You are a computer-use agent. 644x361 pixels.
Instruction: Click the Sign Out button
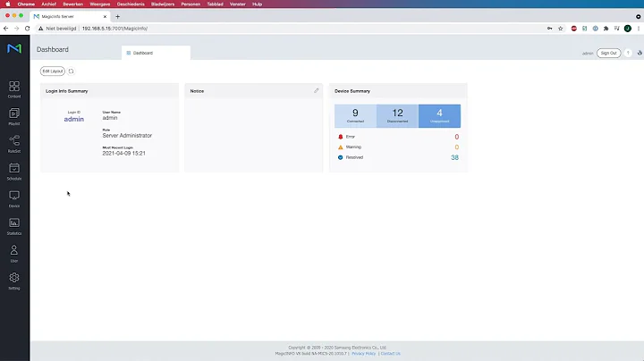[609, 53]
